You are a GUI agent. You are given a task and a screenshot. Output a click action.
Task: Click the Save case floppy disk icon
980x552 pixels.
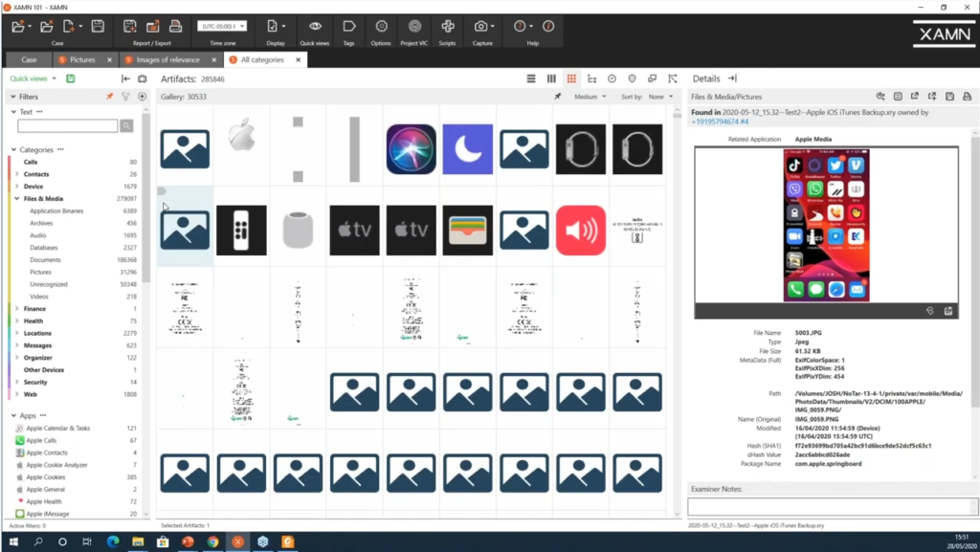pyautogui.click(x=98, y=26)
